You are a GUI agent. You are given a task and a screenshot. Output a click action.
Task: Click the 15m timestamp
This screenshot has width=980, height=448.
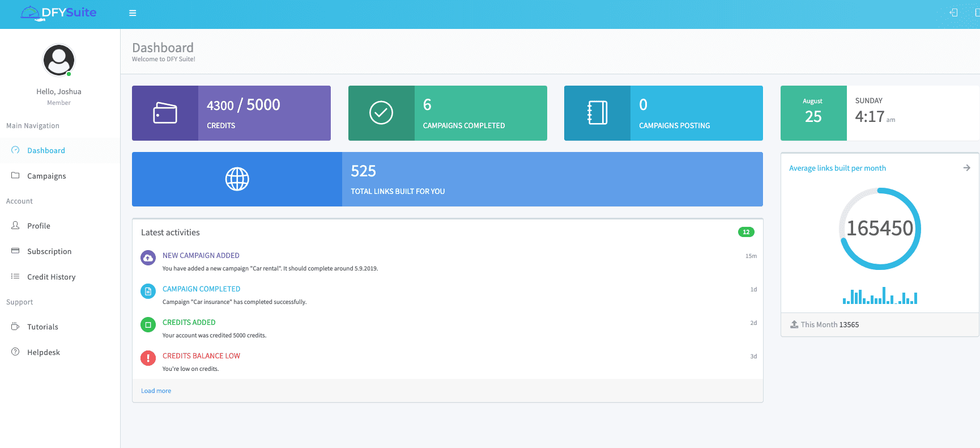pyautogui.click(x=751, y=256)
